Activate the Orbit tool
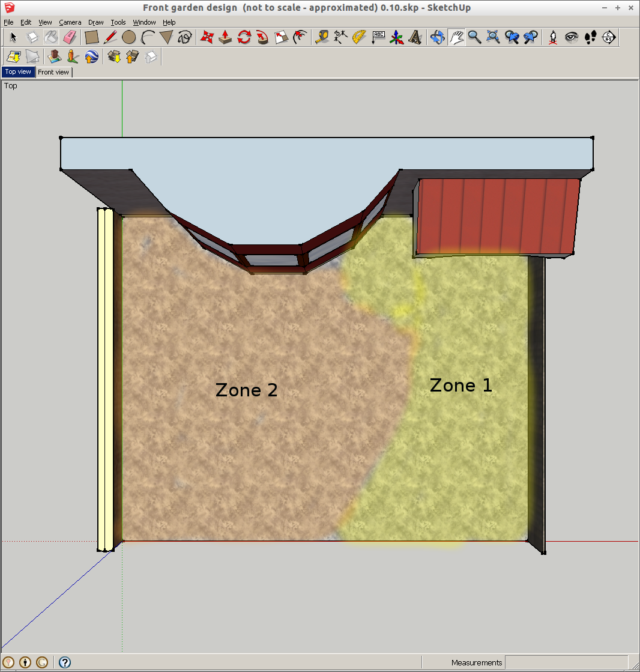This screenshot has height=672, width=640. [437, 37]
